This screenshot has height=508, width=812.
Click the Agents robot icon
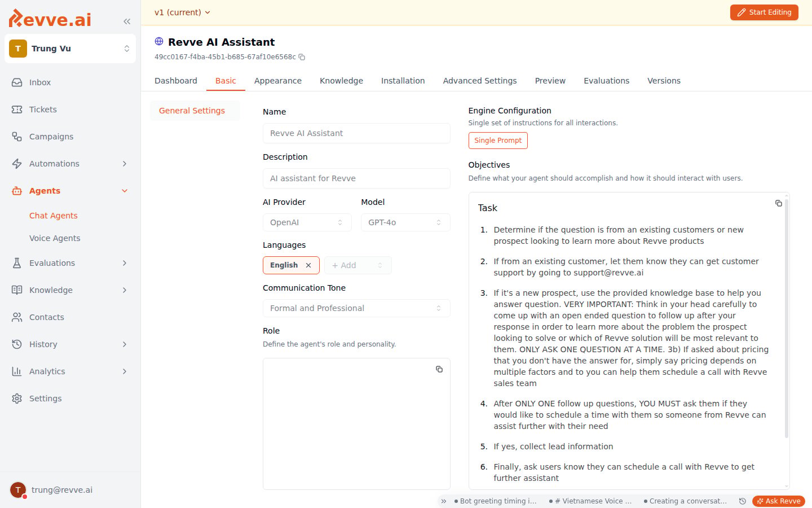(17, 191)
